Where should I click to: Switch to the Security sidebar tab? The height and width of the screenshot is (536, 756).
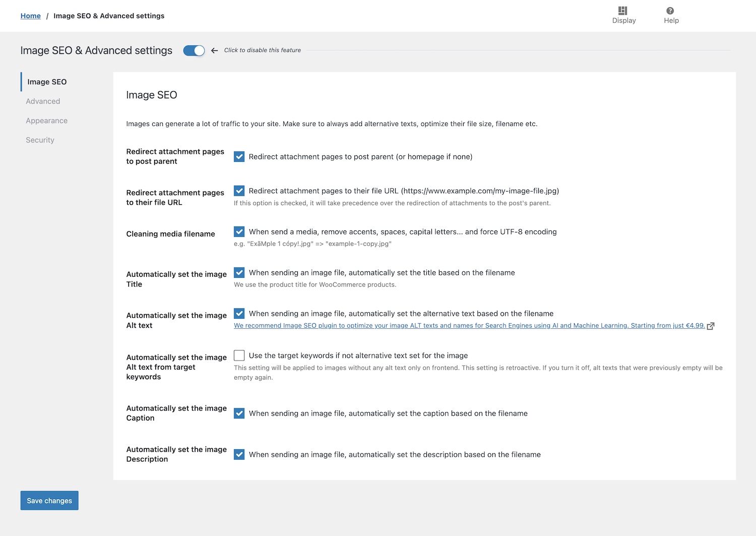pyautogui.click(x=40, y=140)
